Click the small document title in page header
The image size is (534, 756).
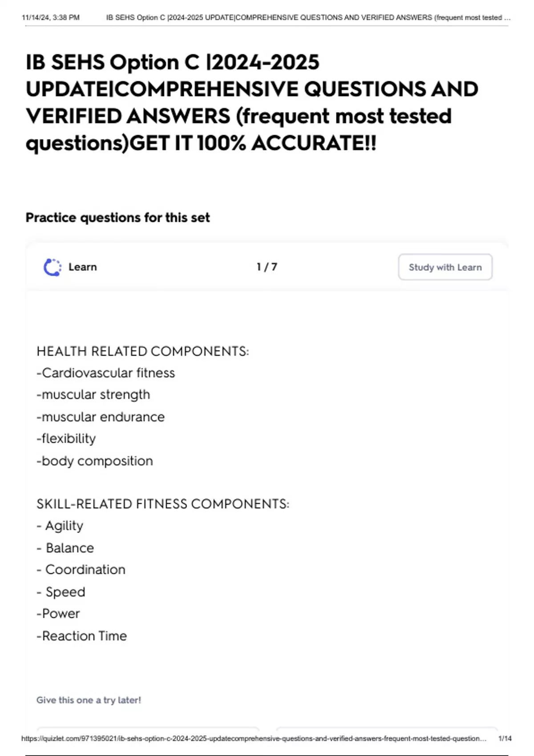click(308, 18)
